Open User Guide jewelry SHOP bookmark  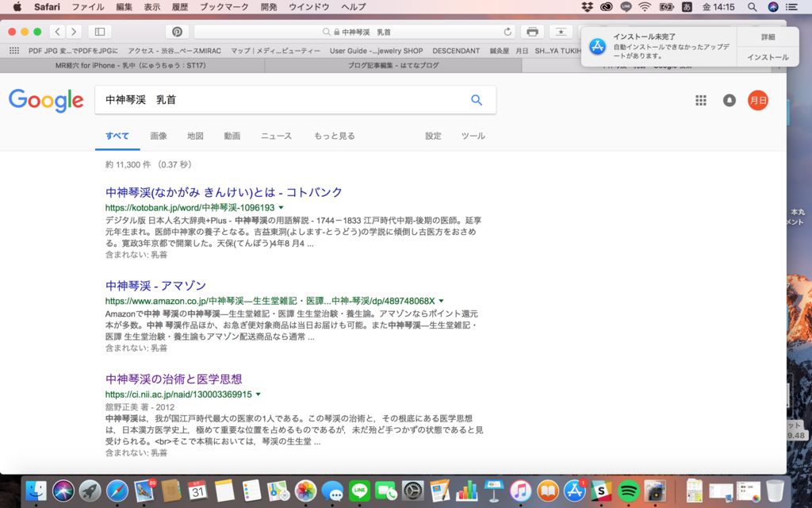(x=376, y=51)
